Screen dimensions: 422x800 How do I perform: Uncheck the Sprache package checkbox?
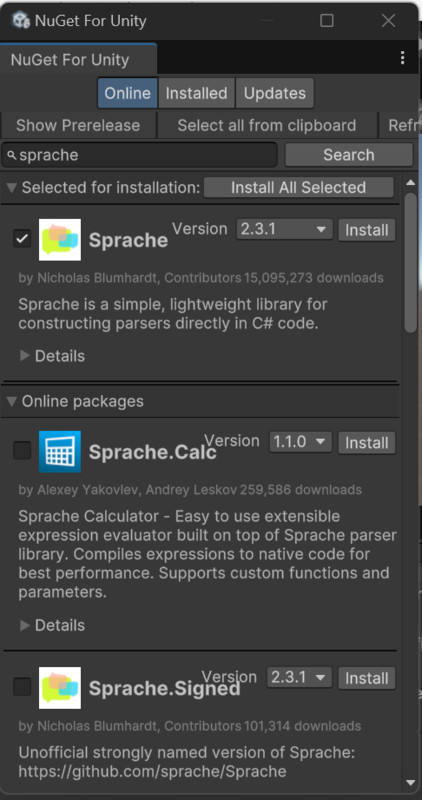(x=22, y=238)
